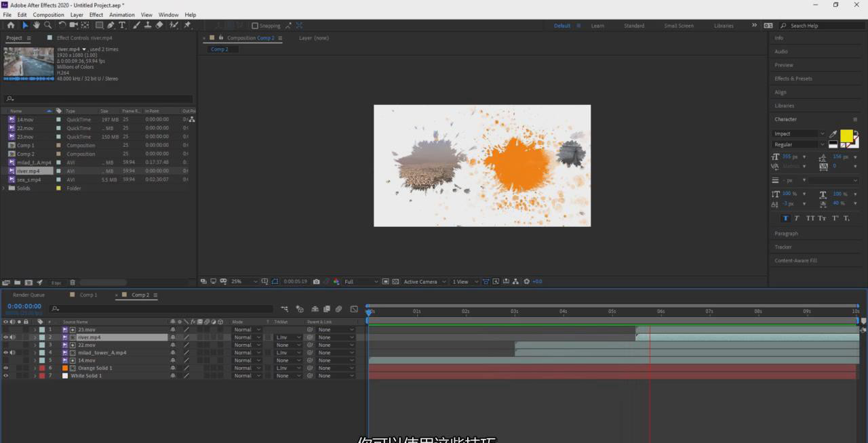This screenshot has height=443, width=868.
Task: Hide the Orange Solid 1 layer
Action: tap(6, 368)
